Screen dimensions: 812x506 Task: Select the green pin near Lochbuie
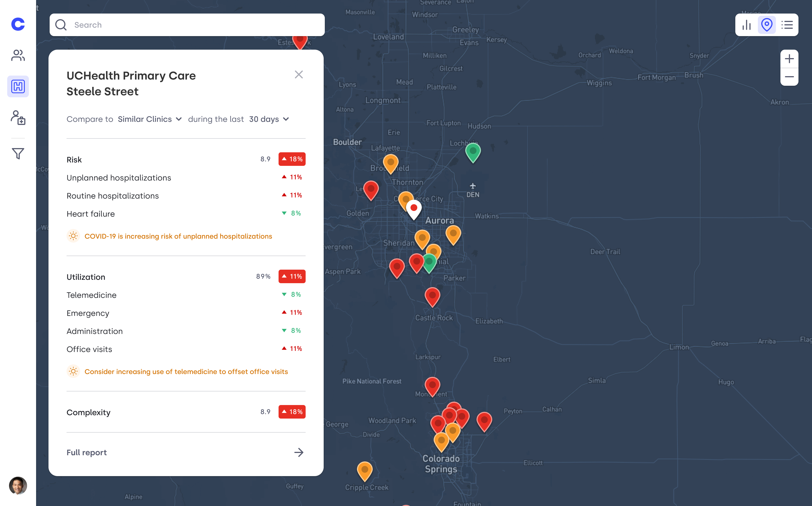tap(473, 151)
